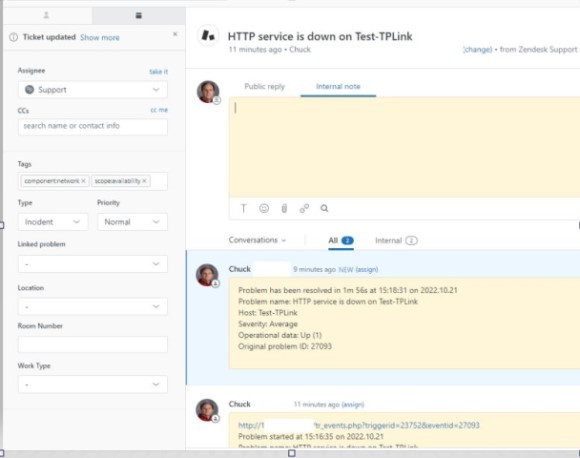Click the Severity: Average line
580x458 pixels.
[x=268, y=324]
